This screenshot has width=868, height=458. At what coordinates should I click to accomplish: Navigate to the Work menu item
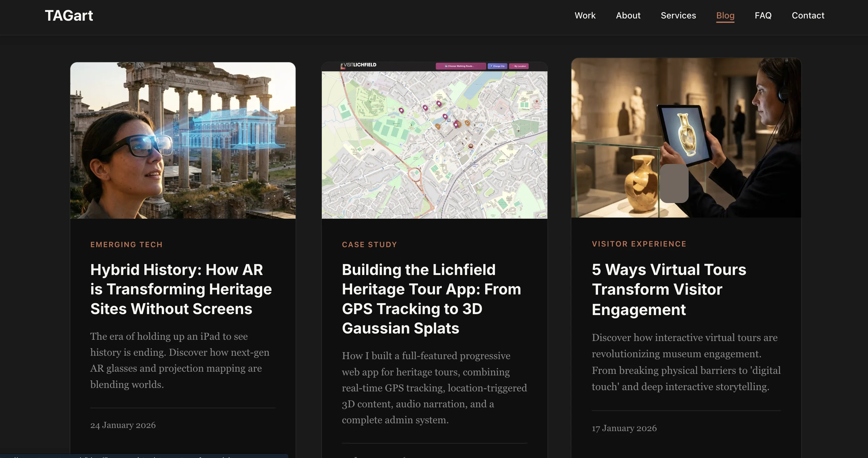click(585, 16)
